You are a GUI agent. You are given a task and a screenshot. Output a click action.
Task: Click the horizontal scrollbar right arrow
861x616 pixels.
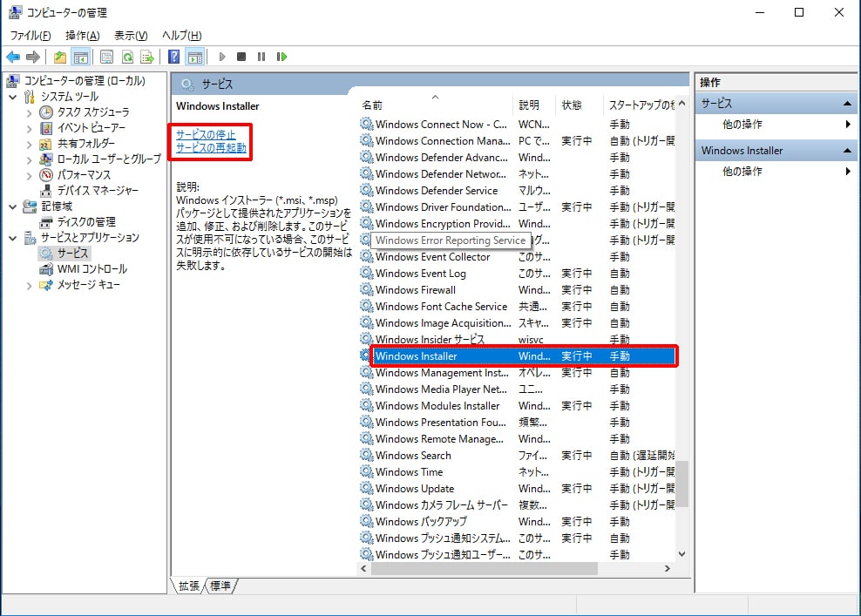click(x=668, y=568)
